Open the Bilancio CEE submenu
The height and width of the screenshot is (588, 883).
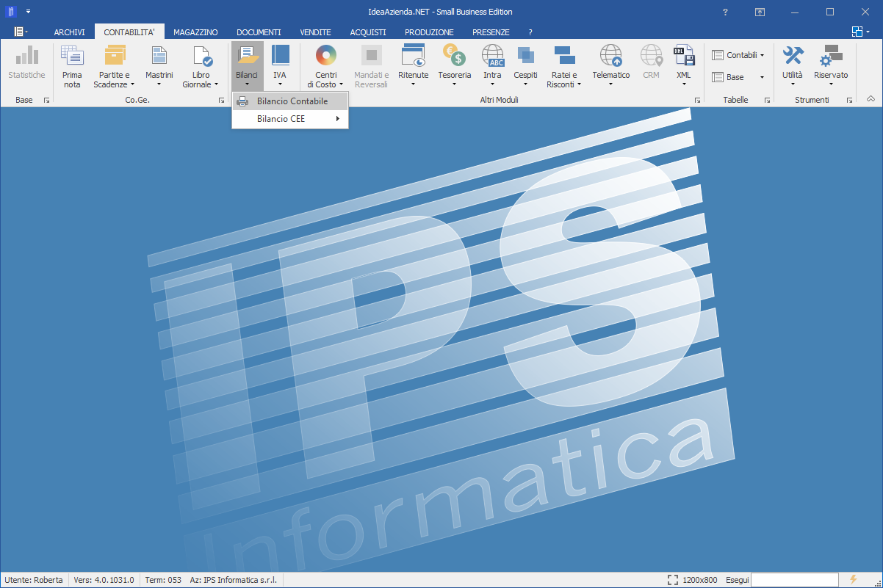[x=290, y=119]
